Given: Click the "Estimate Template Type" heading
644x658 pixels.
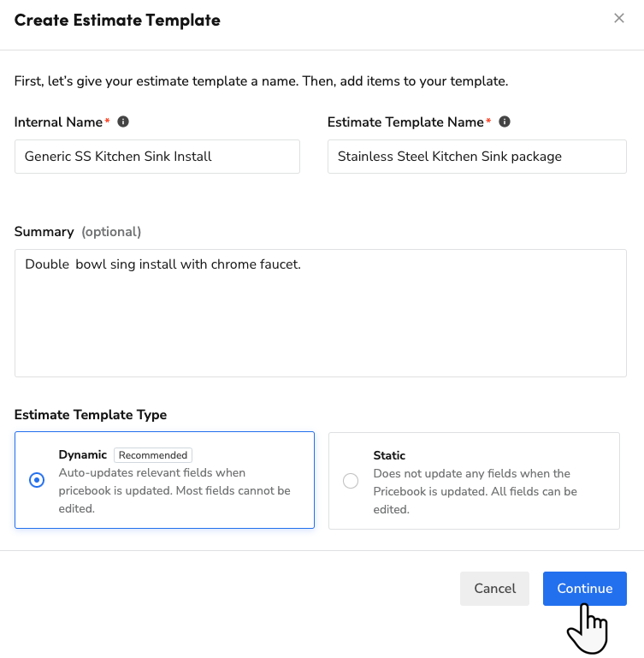Looking at the screenshot, I should coord(91,415).
